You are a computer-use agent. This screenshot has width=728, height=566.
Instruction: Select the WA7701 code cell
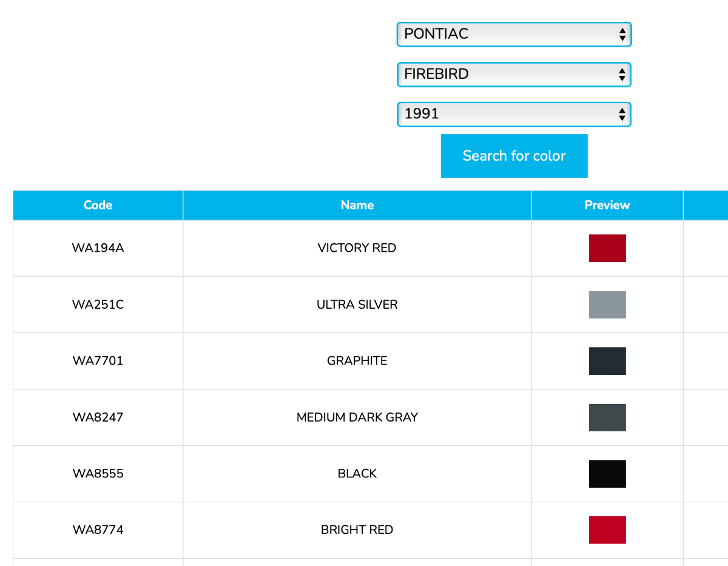coord(98,361)
